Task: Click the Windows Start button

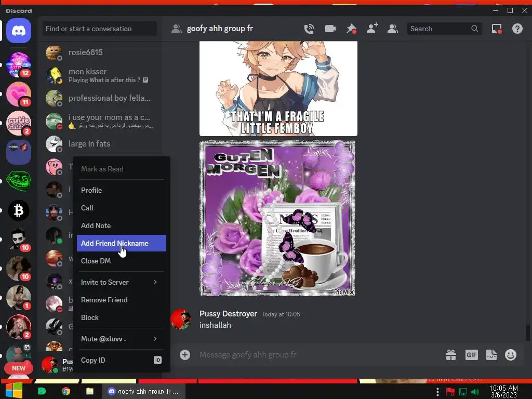Action: [x=14, y=390]
